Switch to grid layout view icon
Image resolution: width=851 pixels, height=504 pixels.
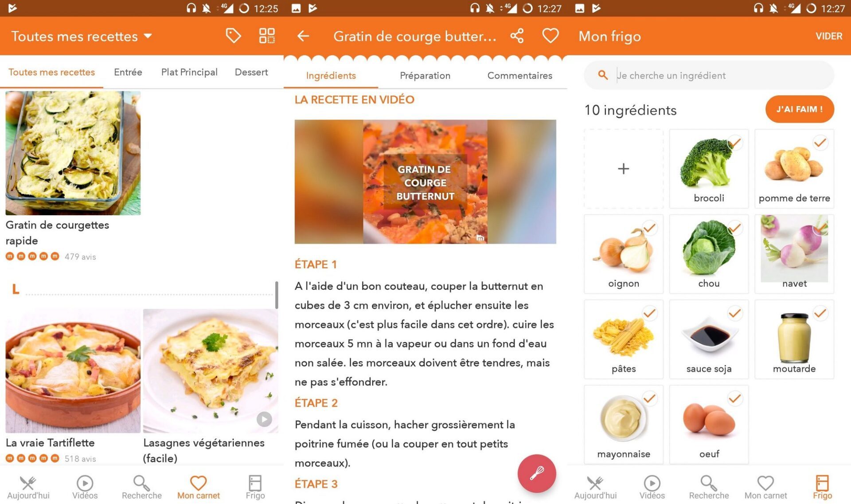(267, 36)
